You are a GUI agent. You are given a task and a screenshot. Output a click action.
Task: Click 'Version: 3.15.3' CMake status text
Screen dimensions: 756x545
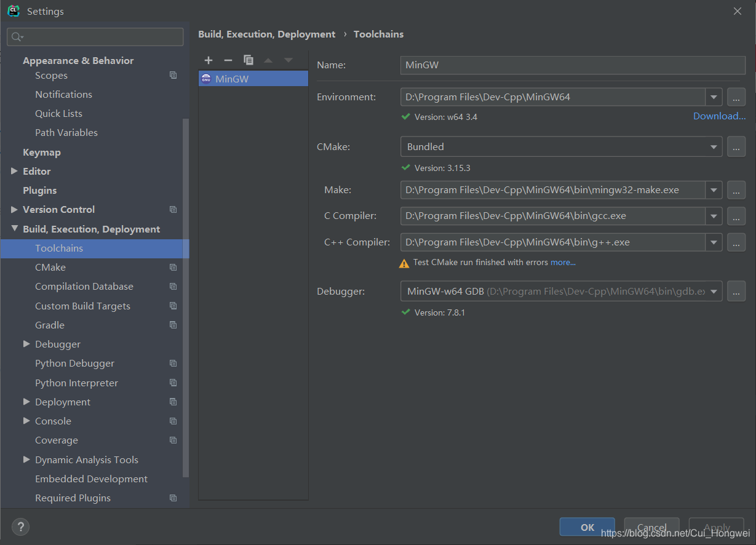pos(442,168)
